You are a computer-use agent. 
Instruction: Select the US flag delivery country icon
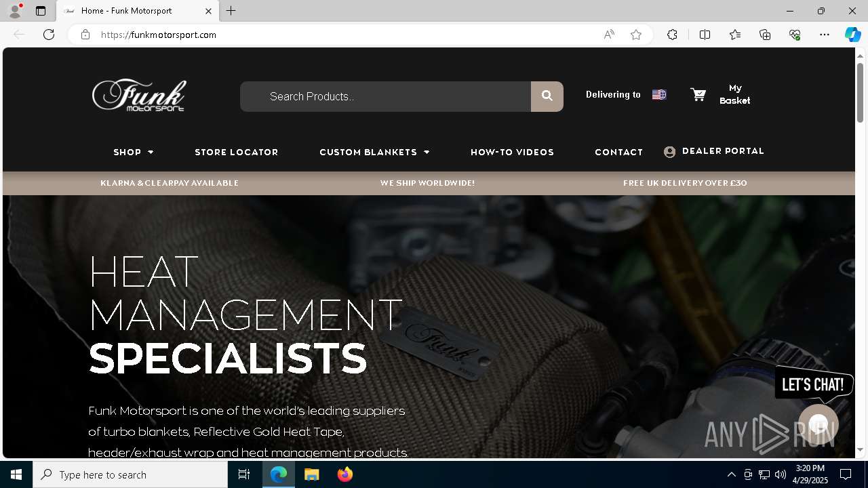659,95
